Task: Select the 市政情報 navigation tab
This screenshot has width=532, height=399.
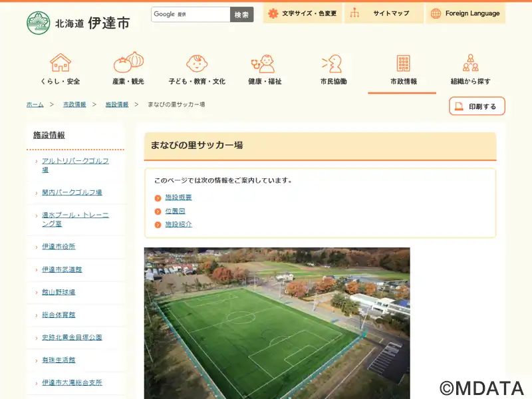Action: 402,70
